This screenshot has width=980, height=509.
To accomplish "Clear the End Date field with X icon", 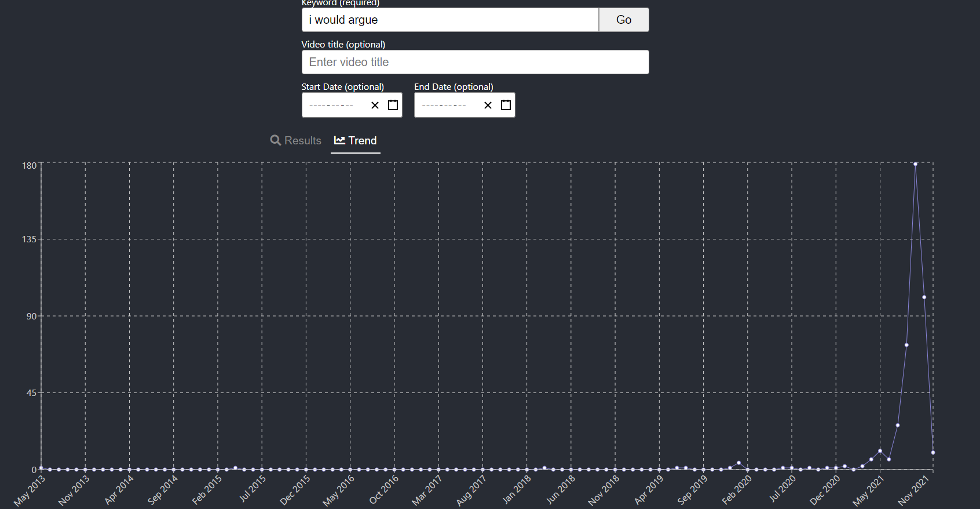I will (x=488, y=105).
